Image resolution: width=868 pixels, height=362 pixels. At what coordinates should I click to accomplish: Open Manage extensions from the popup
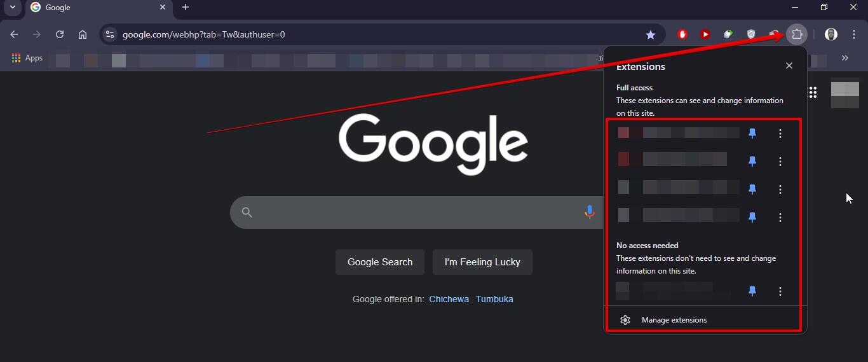(x=674, y=320)
